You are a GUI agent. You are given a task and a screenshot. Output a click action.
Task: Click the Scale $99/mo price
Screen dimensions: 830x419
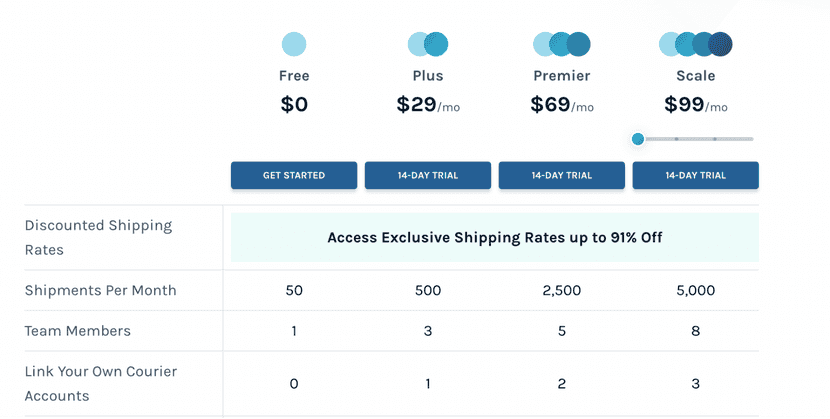(x=695, y=105)
